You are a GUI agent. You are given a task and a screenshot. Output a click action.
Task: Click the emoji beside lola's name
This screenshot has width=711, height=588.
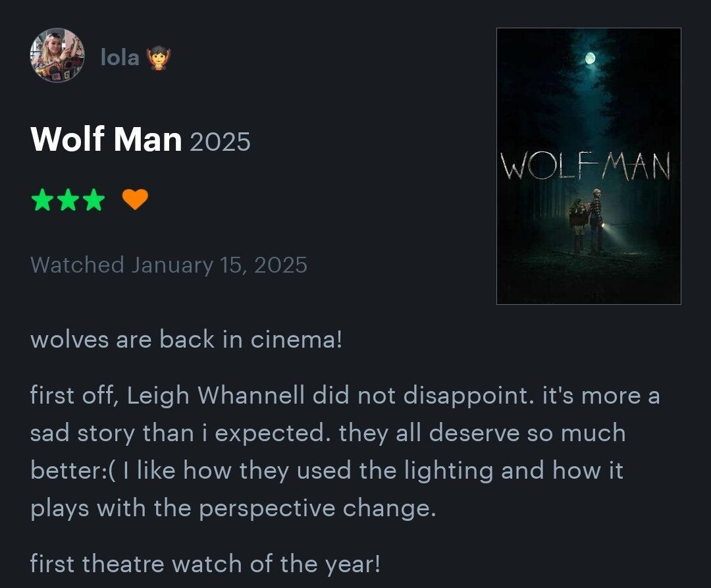click(x=159, y=58)
